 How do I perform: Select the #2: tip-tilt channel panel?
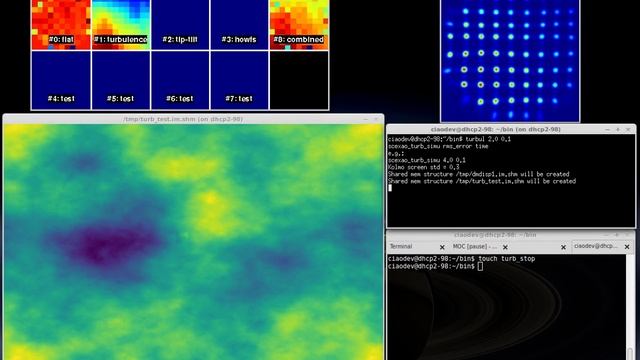pyautogui.click(x=180, y=24)
